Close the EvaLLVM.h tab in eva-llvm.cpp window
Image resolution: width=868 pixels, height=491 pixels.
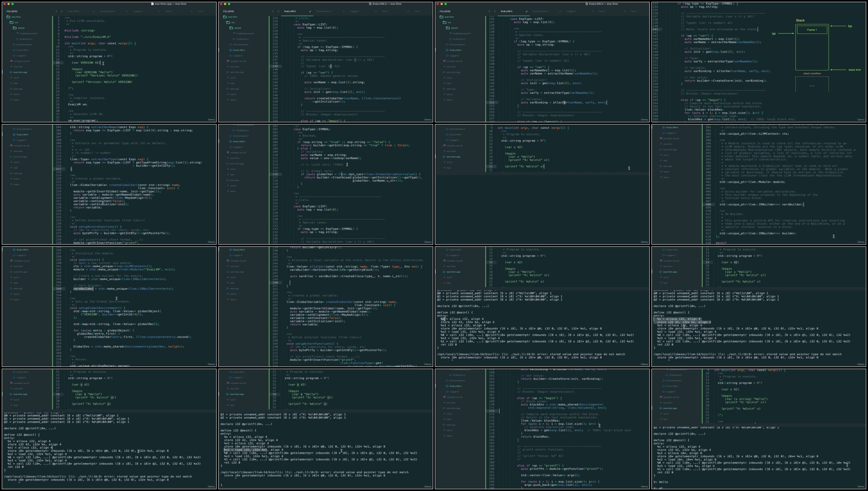(x=94, y=11)
